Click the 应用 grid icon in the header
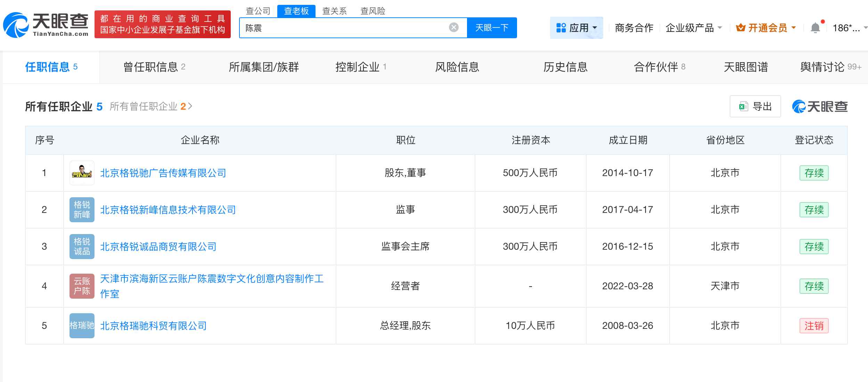 pyautogui.click(x=561, y=28)
